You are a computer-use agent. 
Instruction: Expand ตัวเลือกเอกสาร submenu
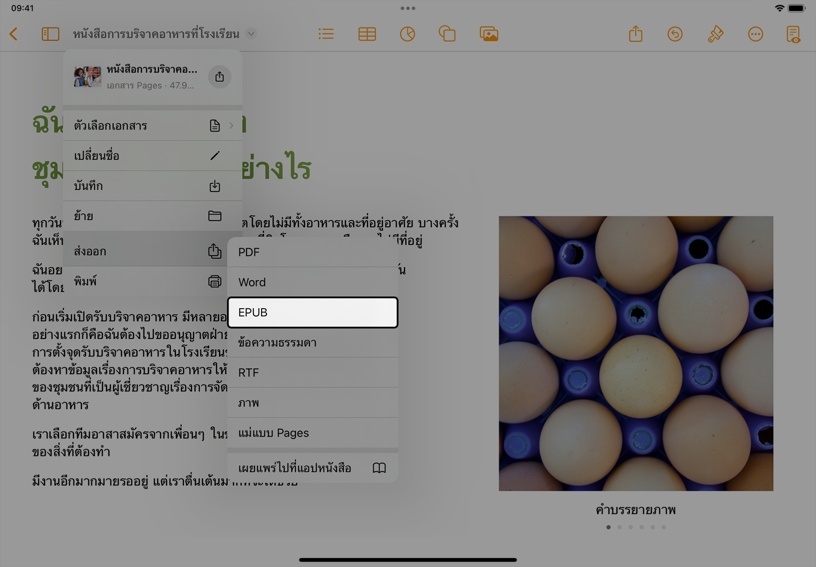pyautogui.click(x=152, y=126)
